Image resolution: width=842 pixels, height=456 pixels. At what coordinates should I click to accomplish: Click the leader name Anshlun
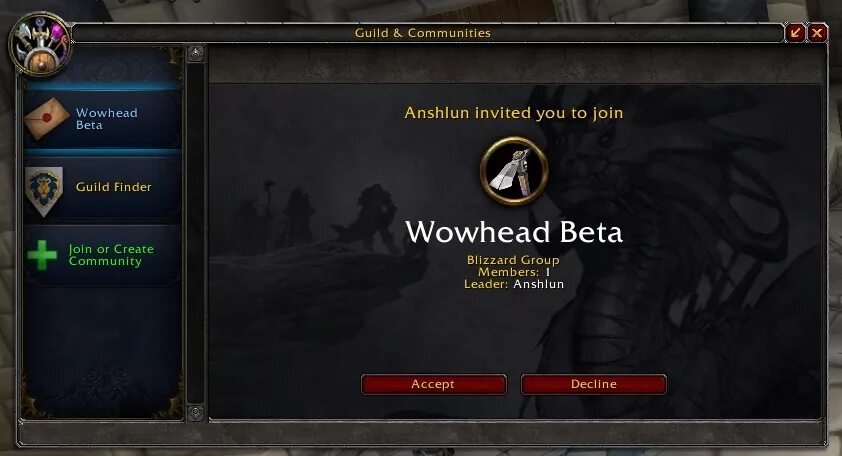(x=539, y=284)
